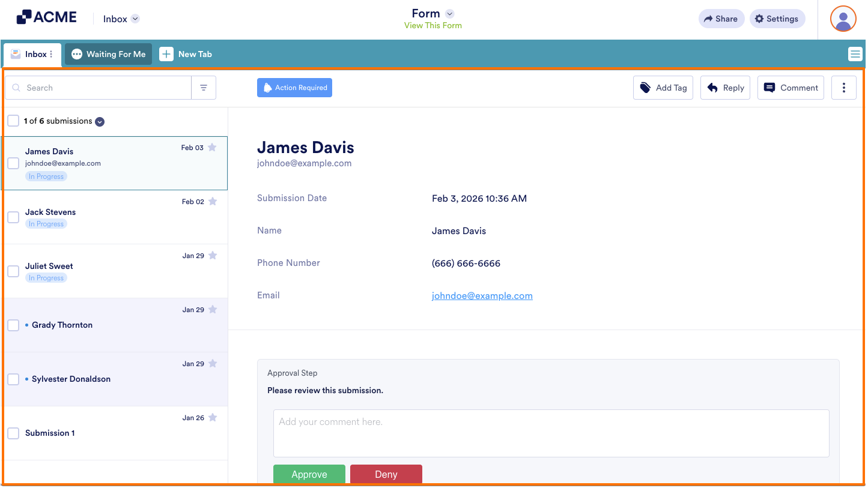Click the hamburger menu on the teal bar
The height and width of the screenshot is (488, 868).
[855, 54]
